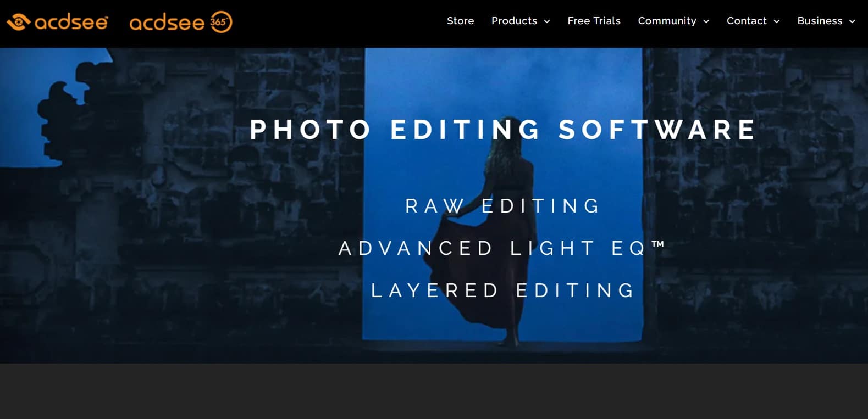Viewport: 868px width, 419px height.
Task: Expand the chevron next to Contact
Action: tap(777, 21)
